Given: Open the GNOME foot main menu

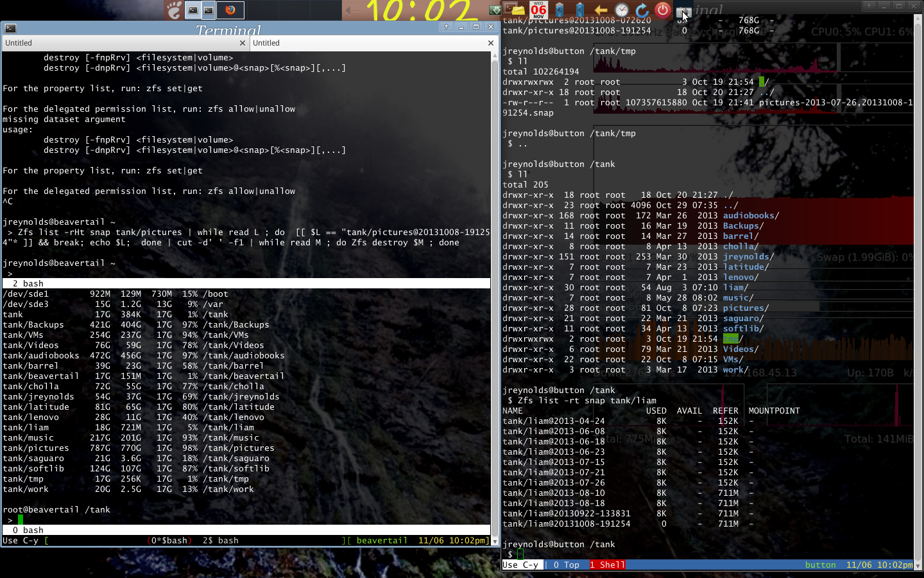Looking at the screenshot, I should point(174,10).
